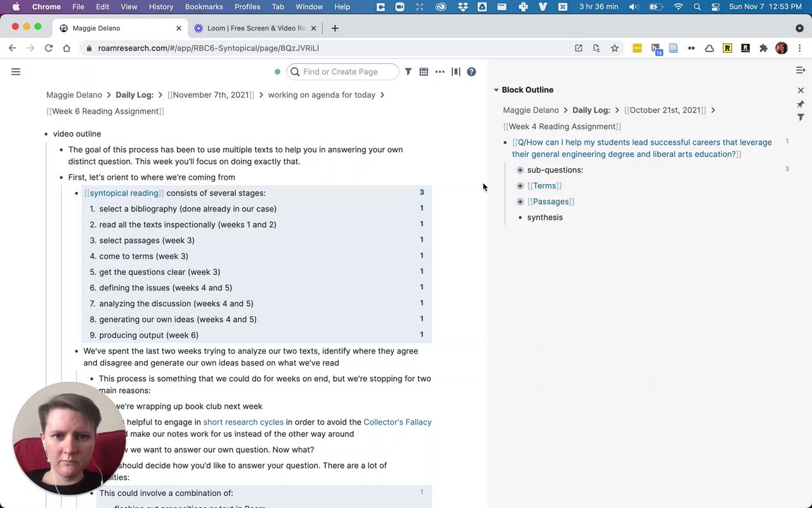Focus the Find or Create Page search box
Image resolution: width=812 pixels, height=508 pixels.
tap(343, 72)
